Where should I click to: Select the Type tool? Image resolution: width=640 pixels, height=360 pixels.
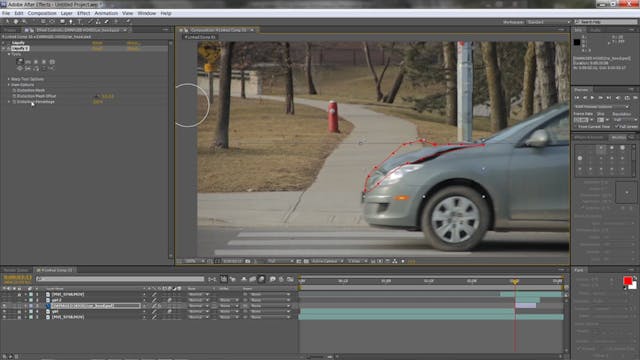pos(79,22)
